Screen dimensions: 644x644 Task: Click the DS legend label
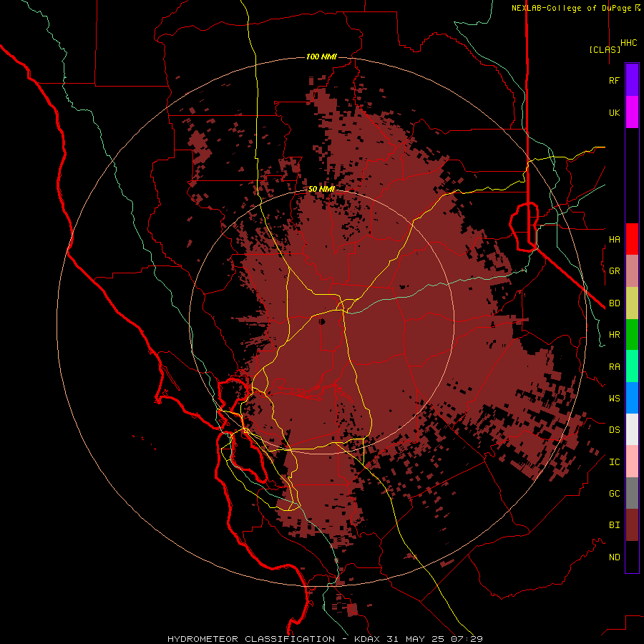click(615, 430)
